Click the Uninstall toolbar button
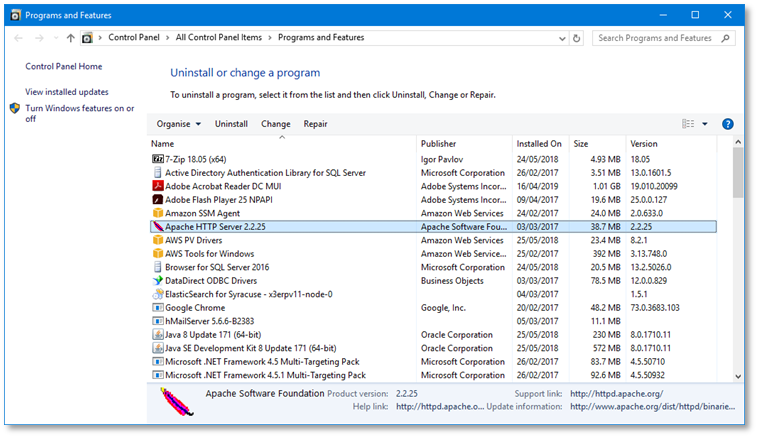Screen dimensions: 757x437 (231, 124)
